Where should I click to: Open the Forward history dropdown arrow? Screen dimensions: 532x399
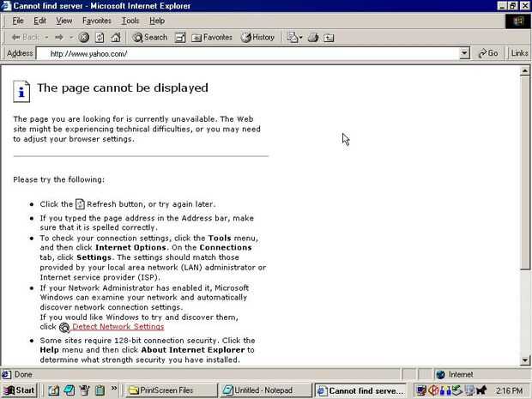(71, 37)
